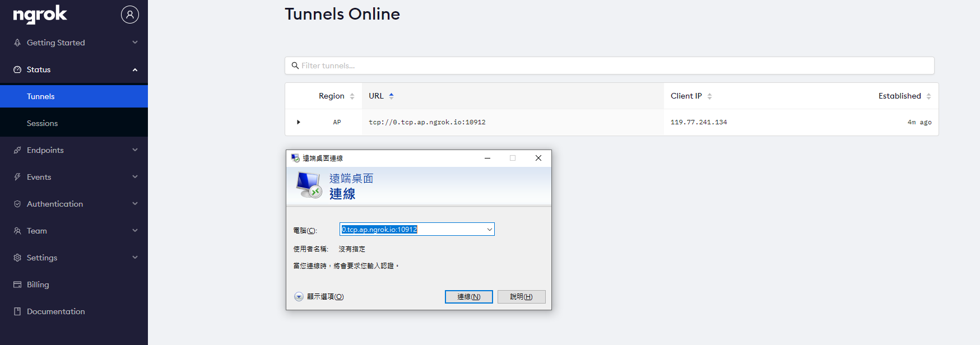This screenshot has width=980, height=345.
Task: Click the 4m ago established value
Action: pos(919,122)
